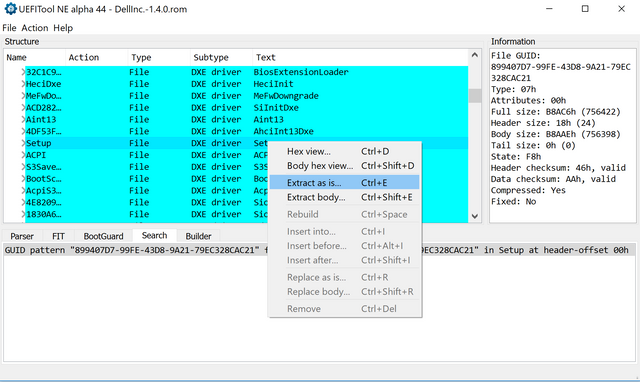The image size is (640, 382).
Task: Switch to the Parser tab
Action: (22, 236)
